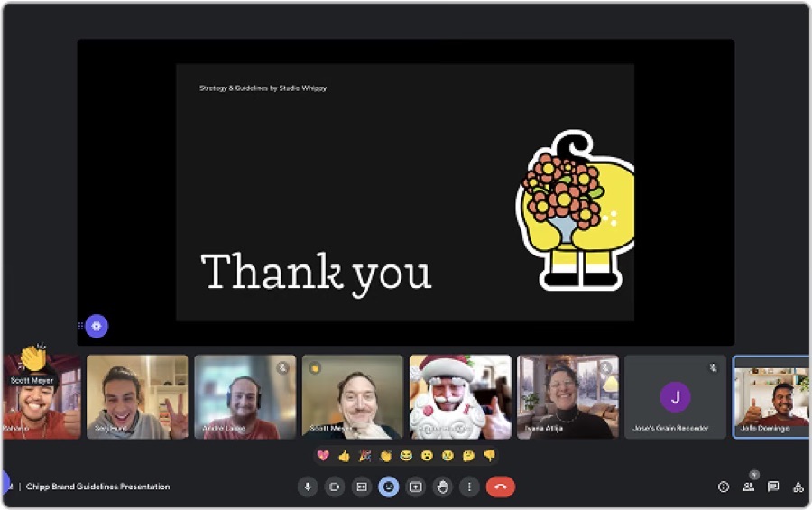Click the participant count badge above people icon
The height and width of the screenshot is (510, 812).
tap(754, 475)
